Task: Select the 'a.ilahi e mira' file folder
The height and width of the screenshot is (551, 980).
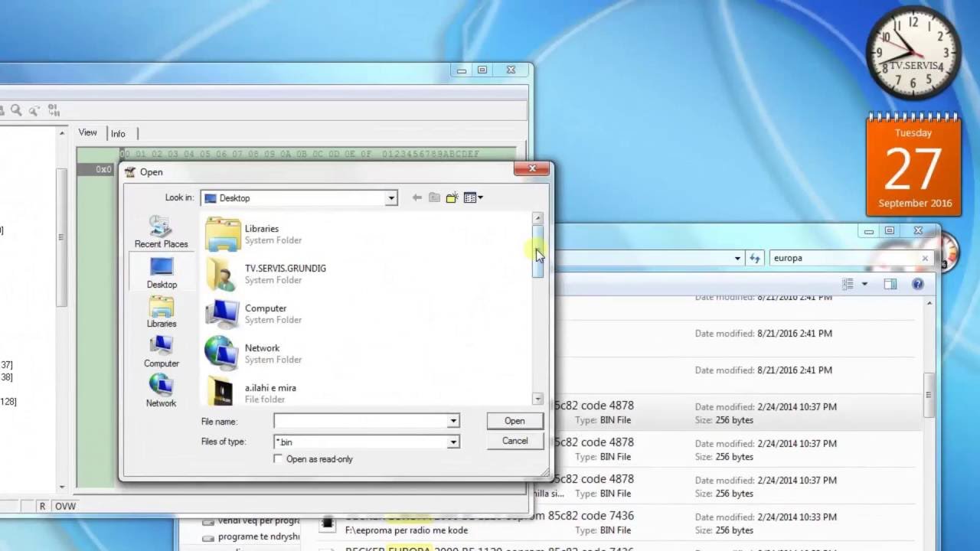Action: (x=250, y=393)
